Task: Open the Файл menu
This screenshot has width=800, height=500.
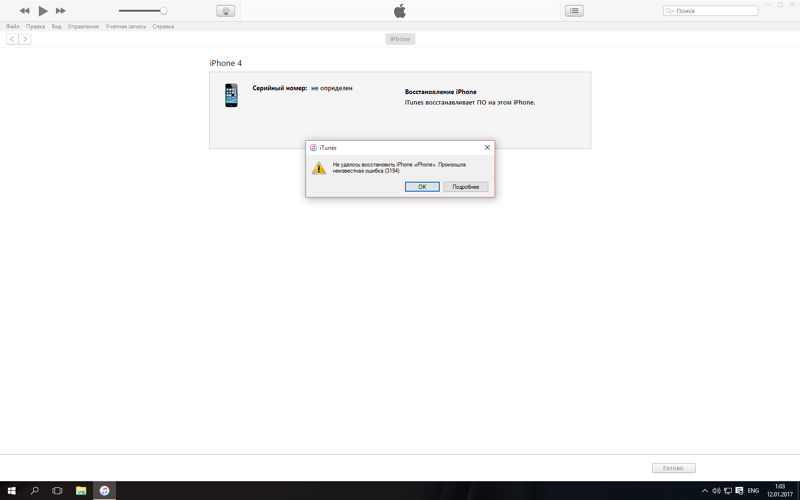Action: pos(12,27)
